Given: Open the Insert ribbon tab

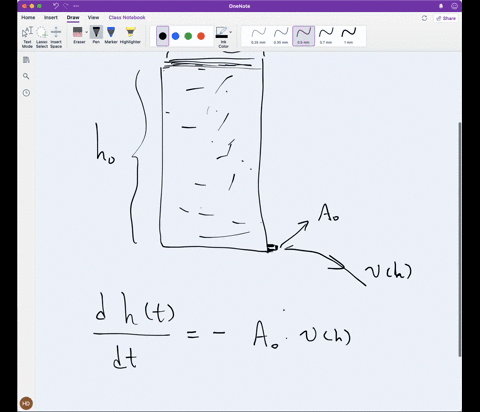Looking at the screenshot, I should point(51,17).
